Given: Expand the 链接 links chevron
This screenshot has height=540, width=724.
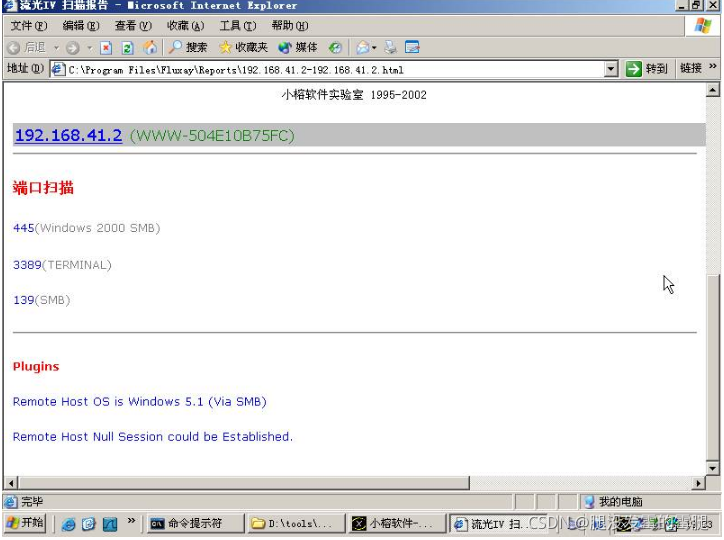Looking at the screenshot, I should pyautogui.click(x=713, y=67).
